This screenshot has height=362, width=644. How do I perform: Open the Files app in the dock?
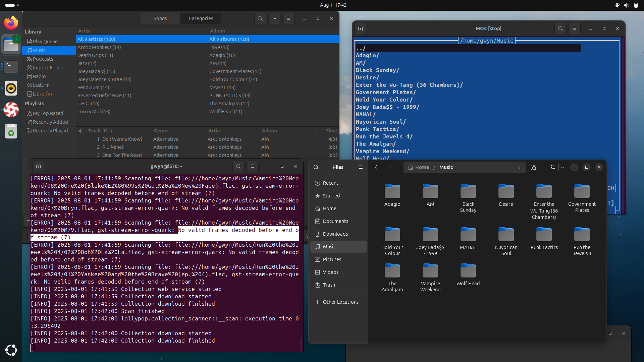coord(11,45)
